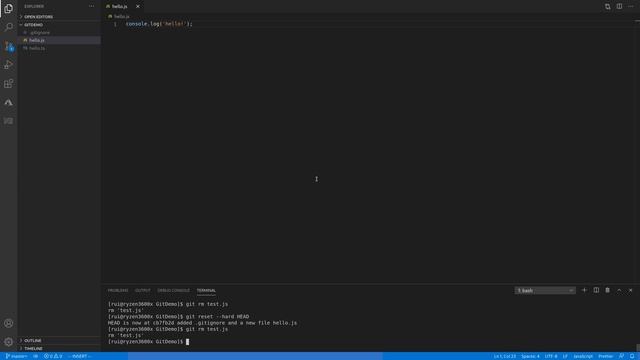This screenshot has height=360, width=640.
Task: Open the Accounts menu icon
Action: coord(8,323)
